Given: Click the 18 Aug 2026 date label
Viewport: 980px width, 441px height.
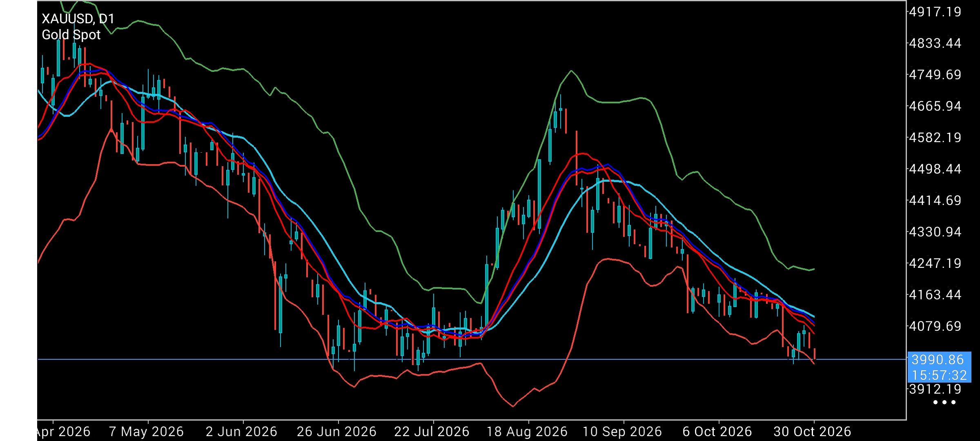Looking at the screenshot, I should 527,432.
